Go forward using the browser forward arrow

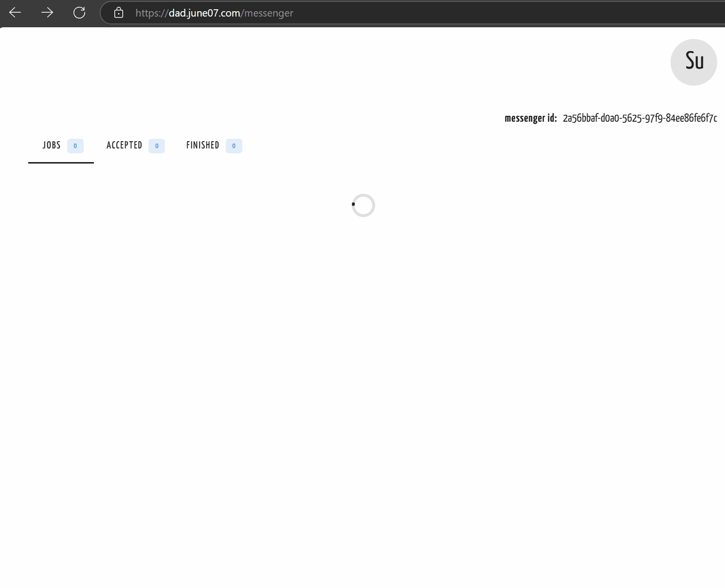coord(47,13)
